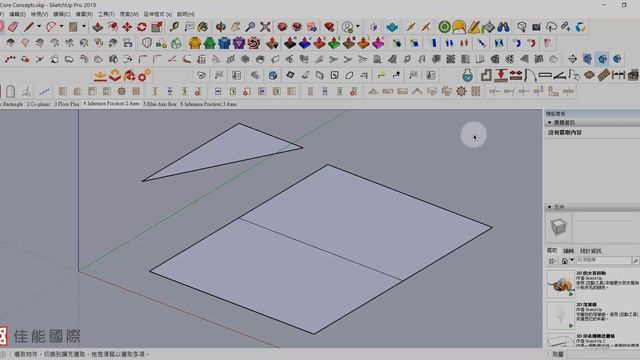
Task: Select the Move tool with four red arrows
Action: coord(127,27)
